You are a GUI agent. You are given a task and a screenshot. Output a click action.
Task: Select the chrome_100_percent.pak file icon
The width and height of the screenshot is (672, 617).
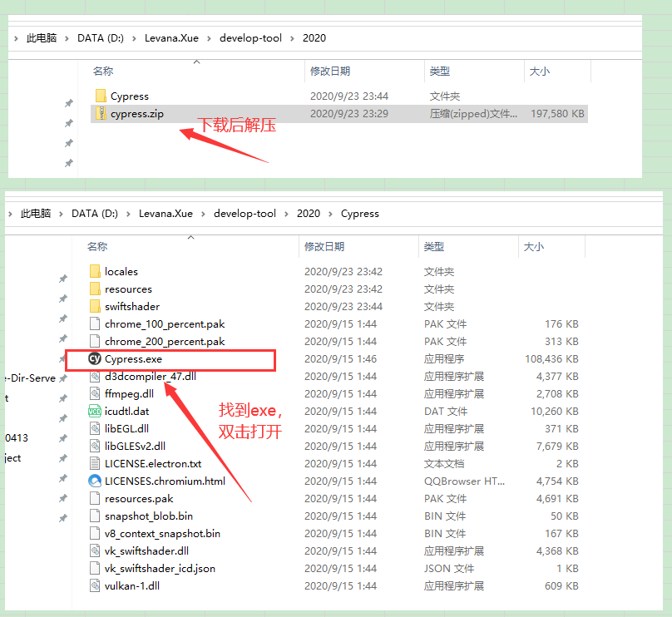point(95,323)
